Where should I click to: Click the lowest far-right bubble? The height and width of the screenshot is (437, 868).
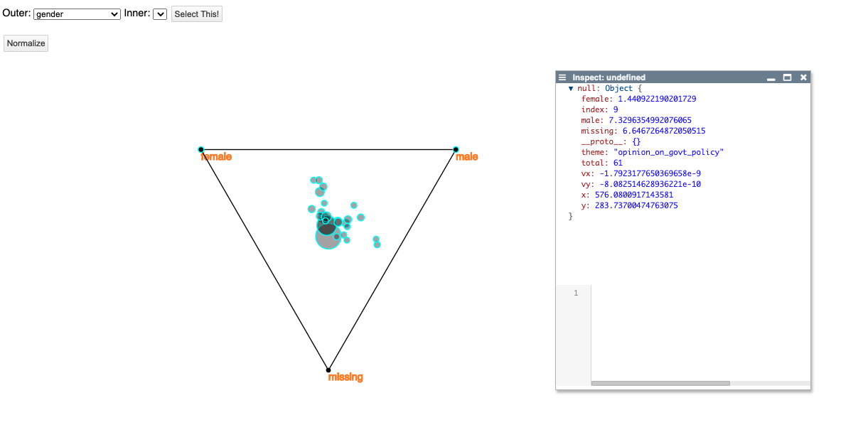pos(377,245)
